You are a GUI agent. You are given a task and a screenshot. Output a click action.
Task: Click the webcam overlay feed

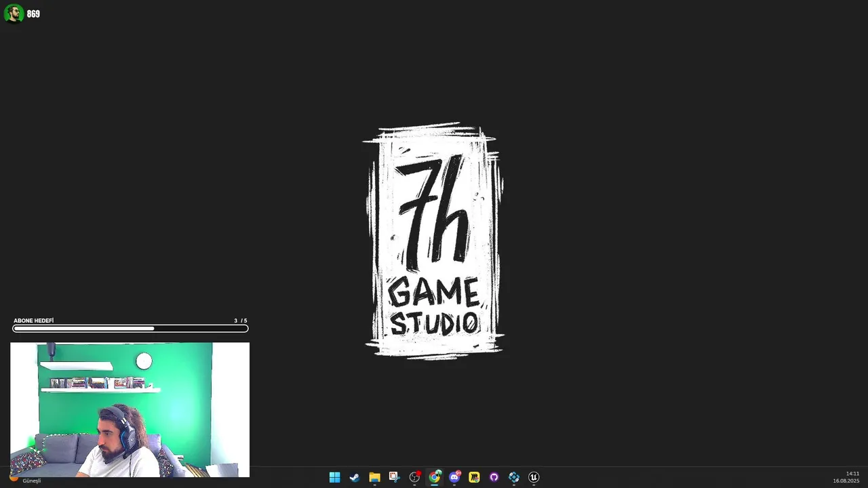130,409
